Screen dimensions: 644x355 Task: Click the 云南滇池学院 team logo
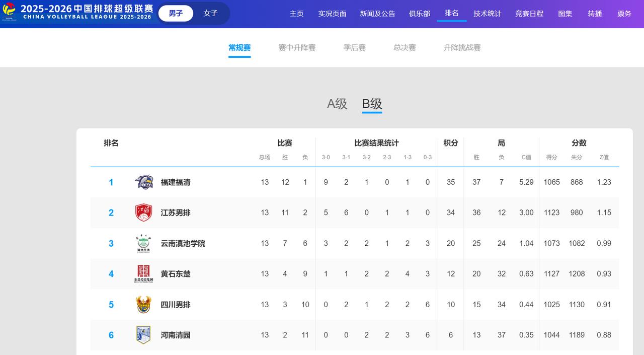click(144, 243)
